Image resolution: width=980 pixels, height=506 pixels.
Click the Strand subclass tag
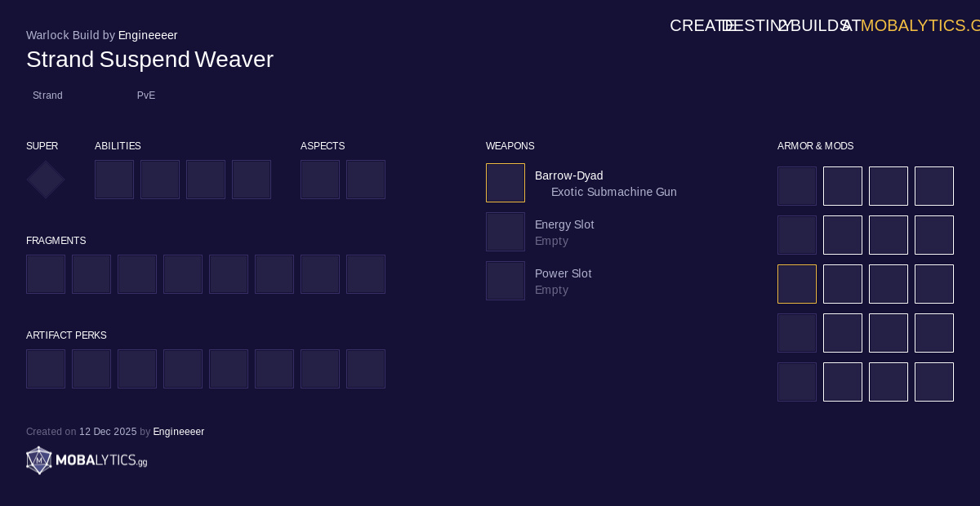47,95
